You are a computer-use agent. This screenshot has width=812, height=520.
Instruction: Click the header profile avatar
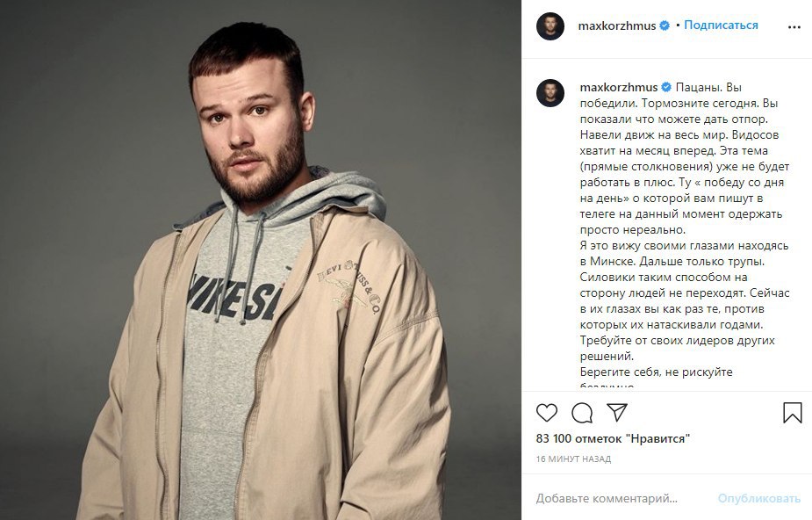pyautogui.click(x=550, y=25)
